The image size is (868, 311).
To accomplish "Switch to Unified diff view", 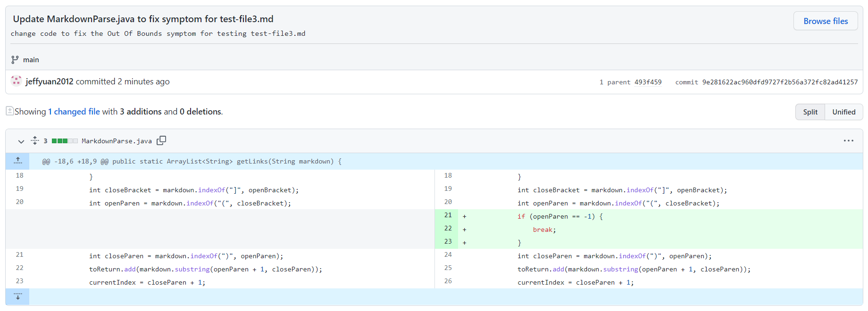I will [x=843, y=112].
